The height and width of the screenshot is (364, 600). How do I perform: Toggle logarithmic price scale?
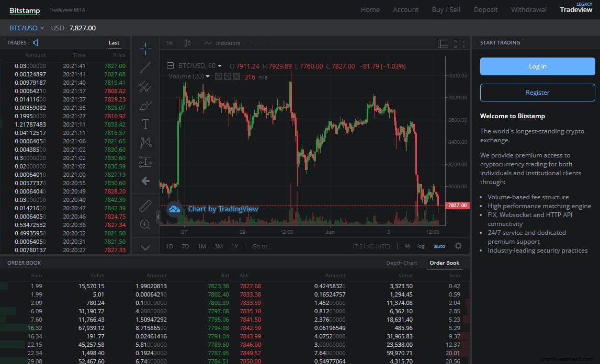pos(421,246)
